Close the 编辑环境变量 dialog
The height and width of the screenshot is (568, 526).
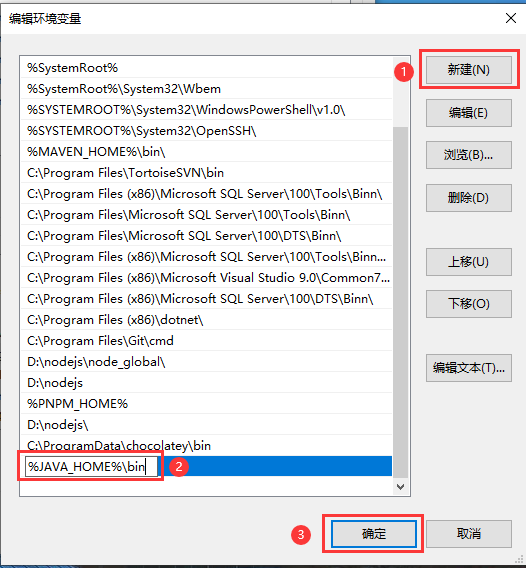coord(511,18)
